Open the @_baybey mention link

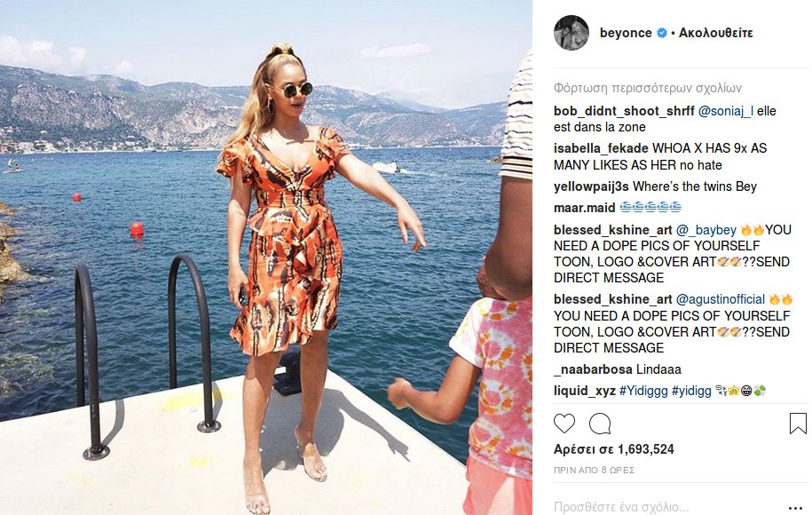click(706, 230)
